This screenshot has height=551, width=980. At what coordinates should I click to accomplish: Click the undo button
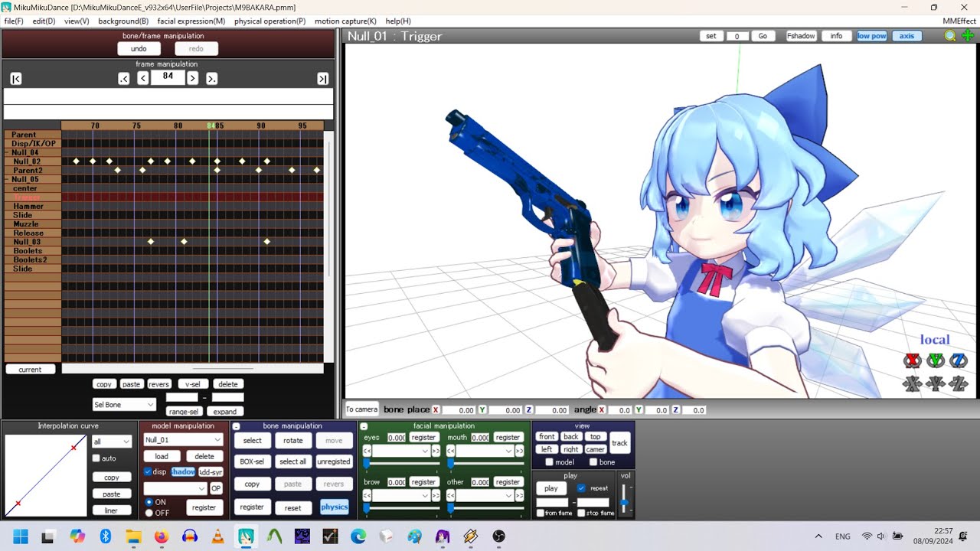(x=139, y=49)
